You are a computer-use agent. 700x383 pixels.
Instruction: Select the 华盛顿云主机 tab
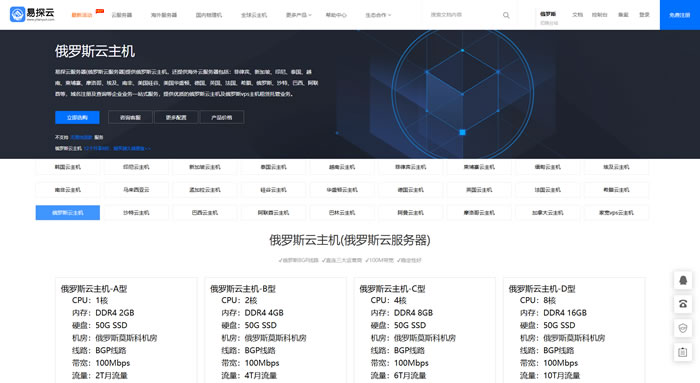(342, 190)
